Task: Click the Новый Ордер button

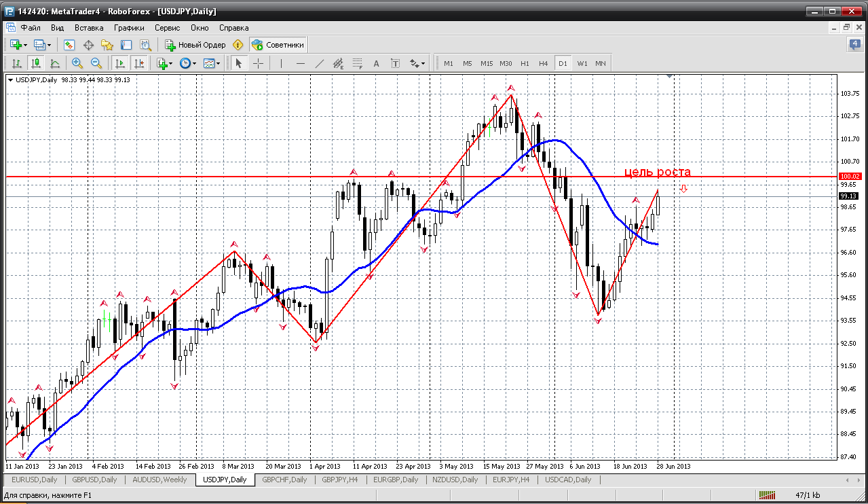Action: (195, 45)
